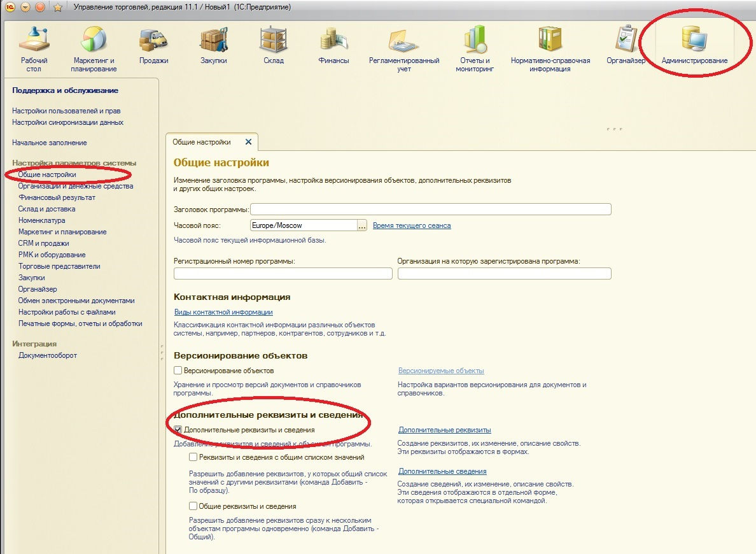This screenshot has width=756, height=554.
Task: Open Настройки работы с файлами
Action: click(67, 312)
